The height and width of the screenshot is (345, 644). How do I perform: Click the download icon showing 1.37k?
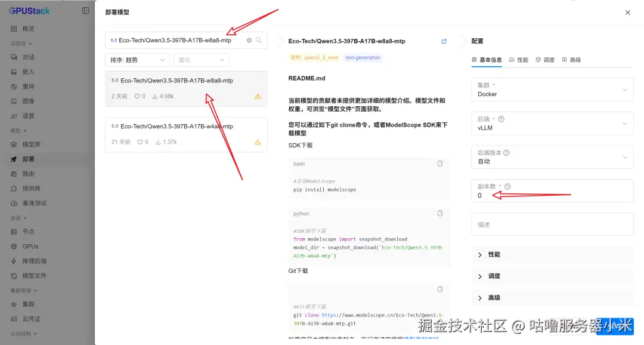157,142
